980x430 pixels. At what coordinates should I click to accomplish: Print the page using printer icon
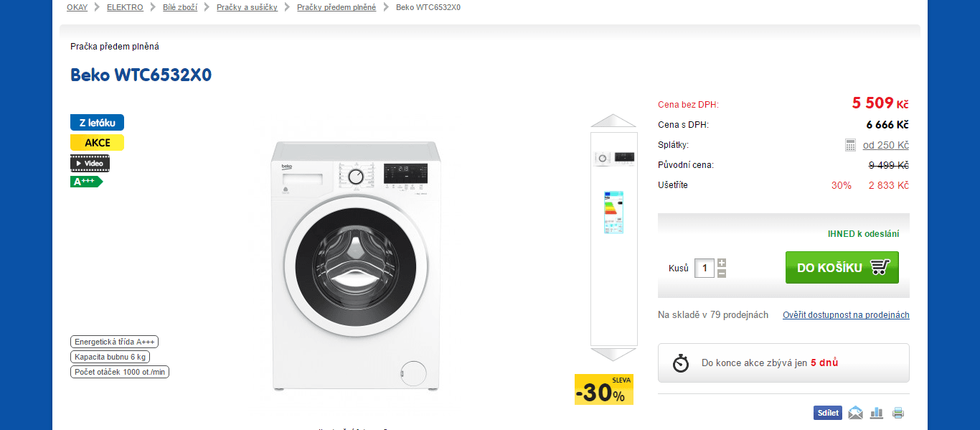coord(898,413)
